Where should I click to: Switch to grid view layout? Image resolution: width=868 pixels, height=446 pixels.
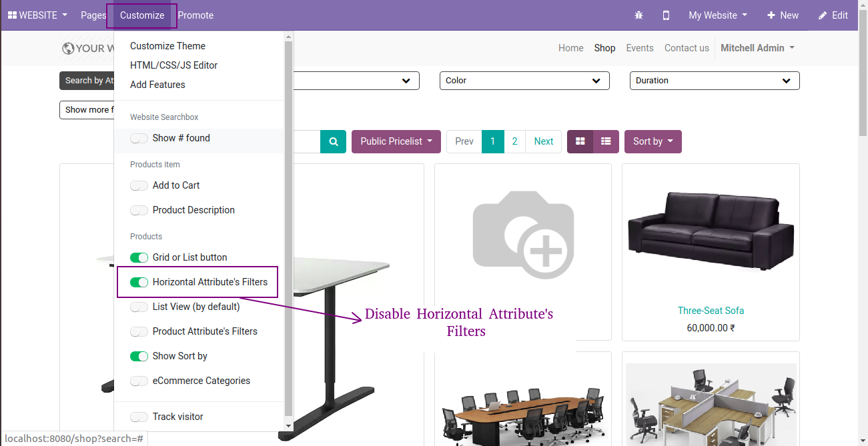pos(580,141)
